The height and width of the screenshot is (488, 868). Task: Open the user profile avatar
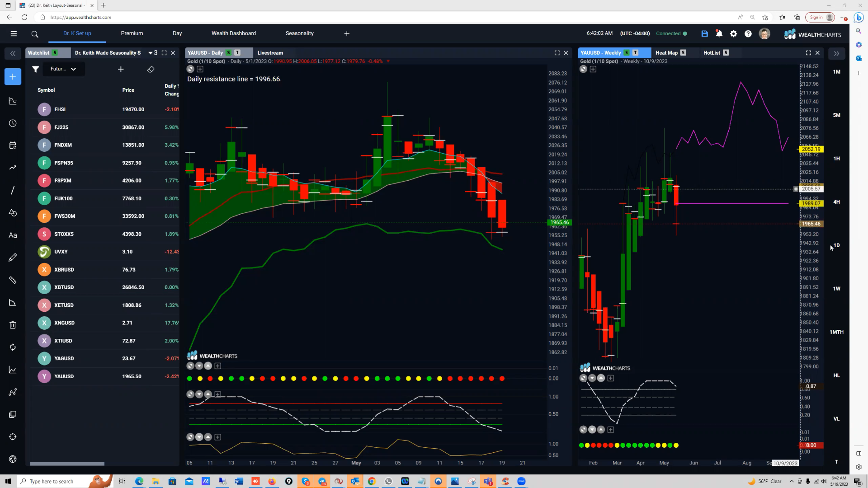764,34
